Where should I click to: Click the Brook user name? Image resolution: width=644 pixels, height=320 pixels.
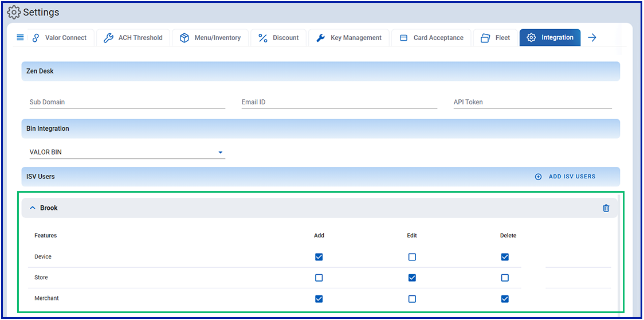(x=49, y=208)
